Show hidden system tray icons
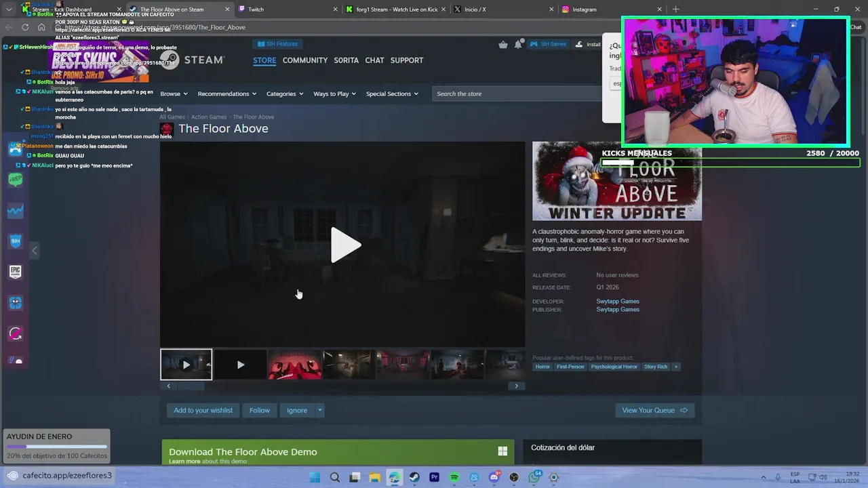 pyautogui.click(x=764, y=477)
